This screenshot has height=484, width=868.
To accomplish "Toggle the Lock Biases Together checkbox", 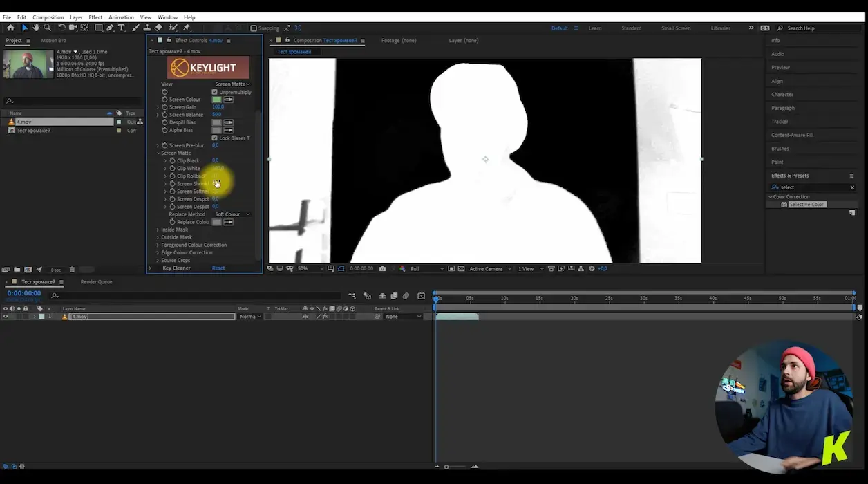I will (x=215, y=138).
